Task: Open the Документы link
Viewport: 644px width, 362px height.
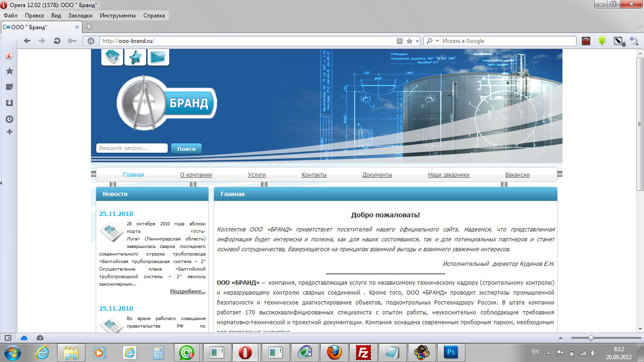Action: pyautogui.click(x=377, y=175)
